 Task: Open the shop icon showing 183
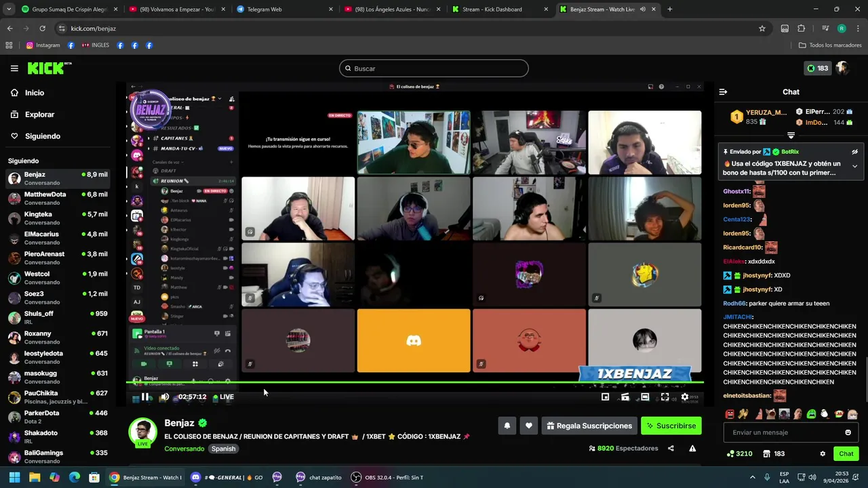[774, 453]
